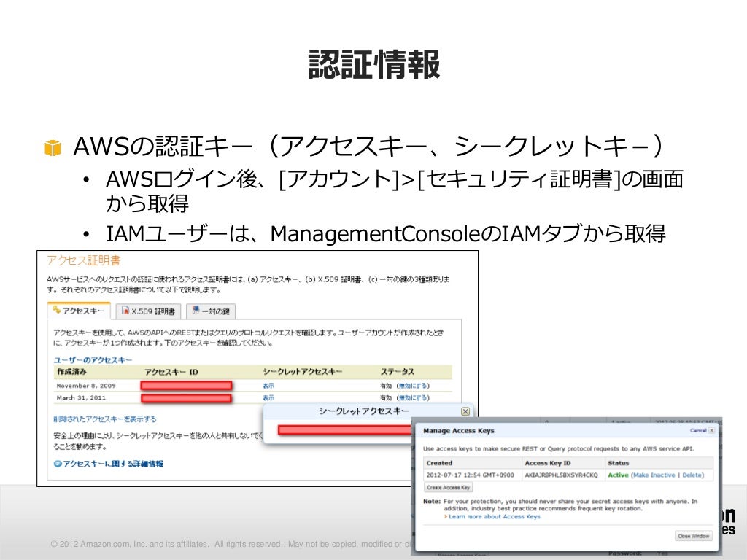Switch to the 一対の鍵 tab

pyautogui.click(x=211, y=311)
